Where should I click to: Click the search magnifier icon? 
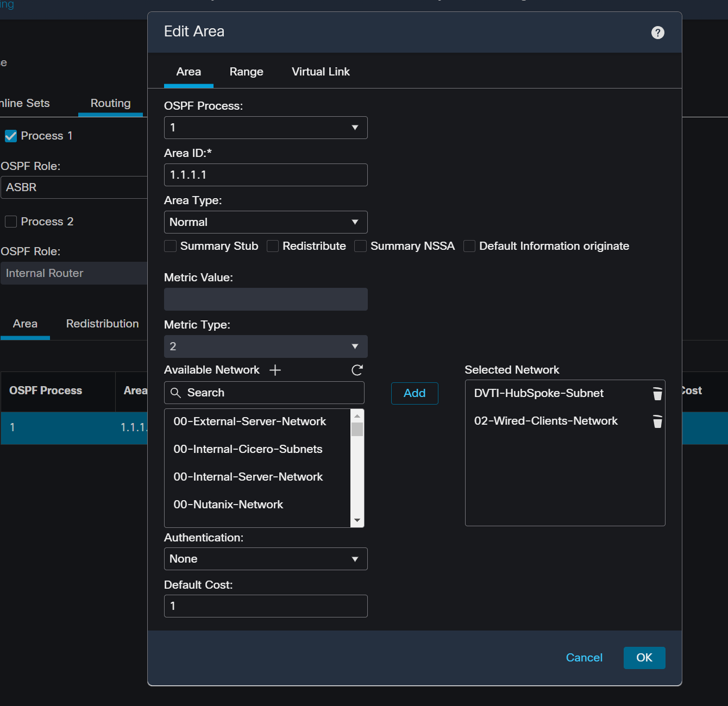coord(175,393)
